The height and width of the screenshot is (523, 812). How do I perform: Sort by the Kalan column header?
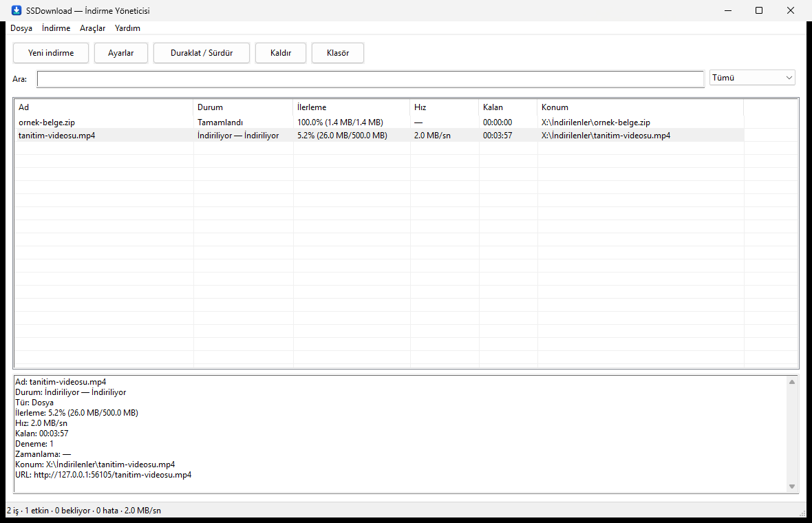(508, 107)
